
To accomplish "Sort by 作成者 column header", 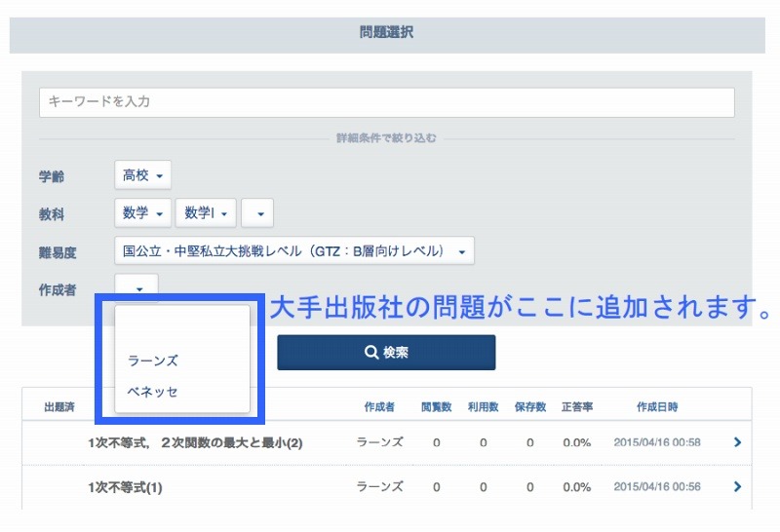I will pos(379,407).
